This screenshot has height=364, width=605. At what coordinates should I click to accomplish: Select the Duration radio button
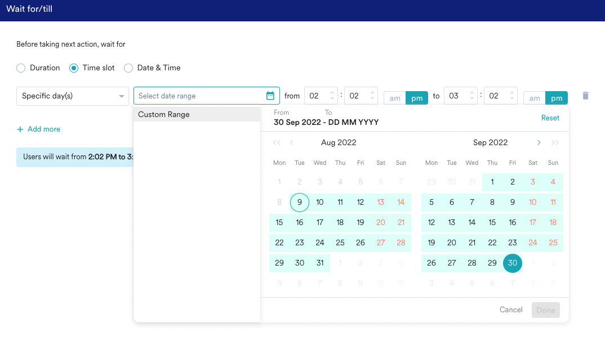pos(21,68)
